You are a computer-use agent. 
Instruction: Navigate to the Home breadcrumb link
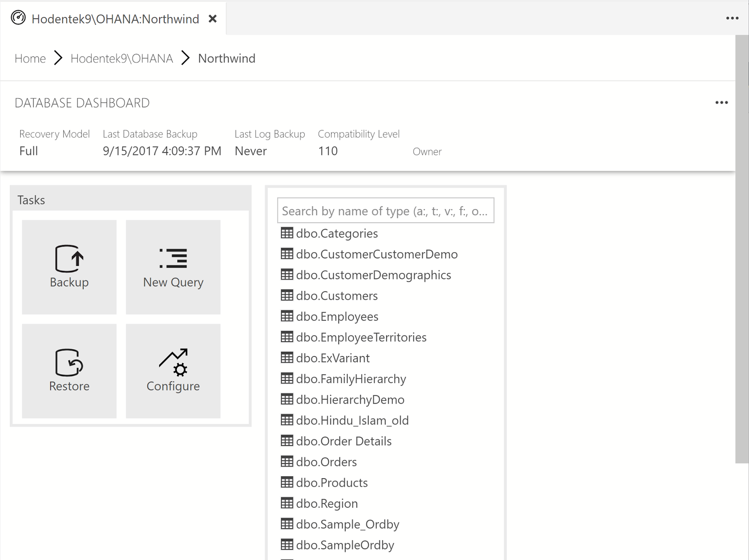tap(29, 58)
